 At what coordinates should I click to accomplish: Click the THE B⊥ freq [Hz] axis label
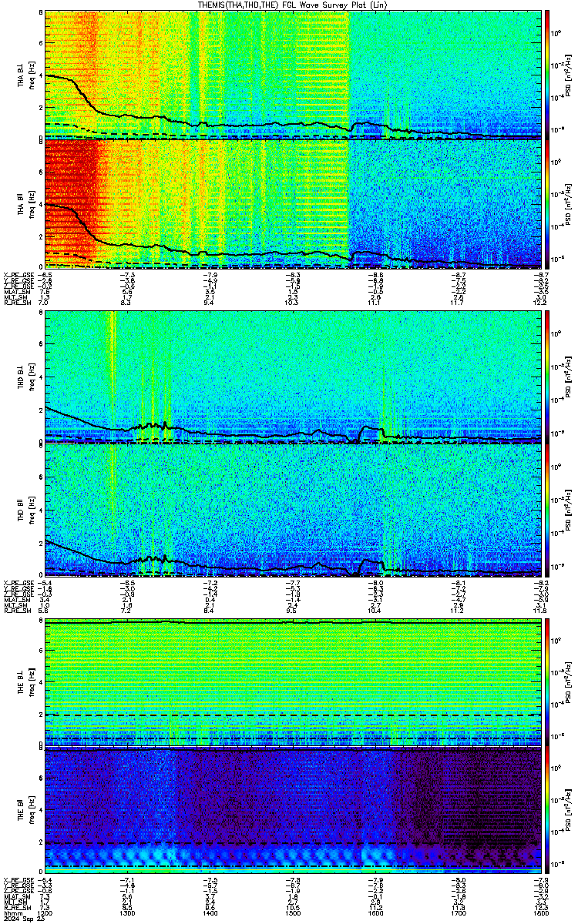pos(31,683)
